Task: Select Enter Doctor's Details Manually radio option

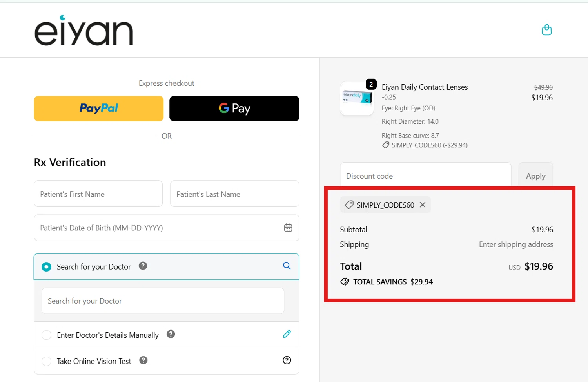Action: (x=46, y=335)
